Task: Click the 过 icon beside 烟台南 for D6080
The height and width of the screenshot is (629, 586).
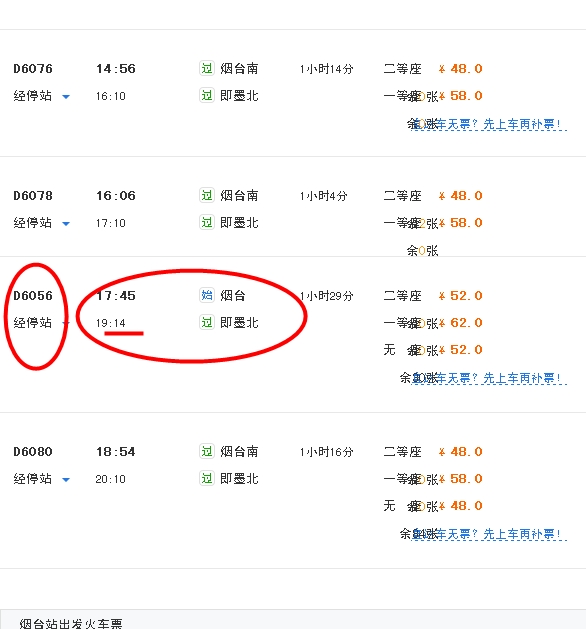Action: 207,452
